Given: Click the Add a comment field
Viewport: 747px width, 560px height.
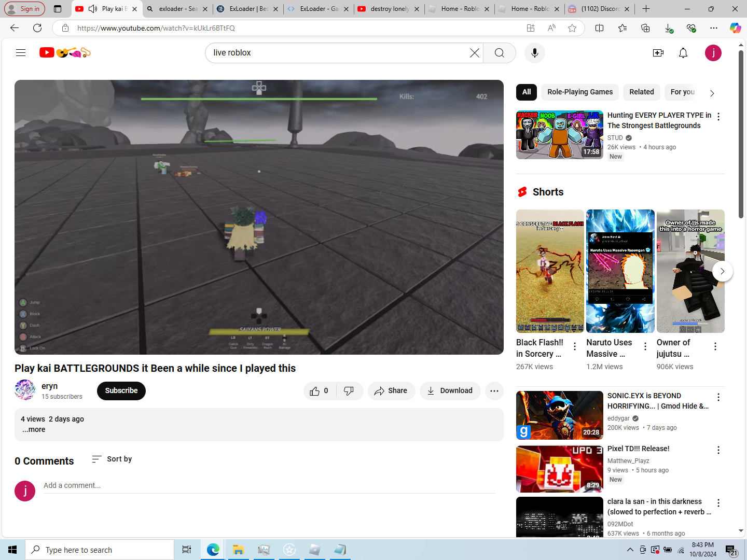Looking at the screenshot, I should coord(269,486).
